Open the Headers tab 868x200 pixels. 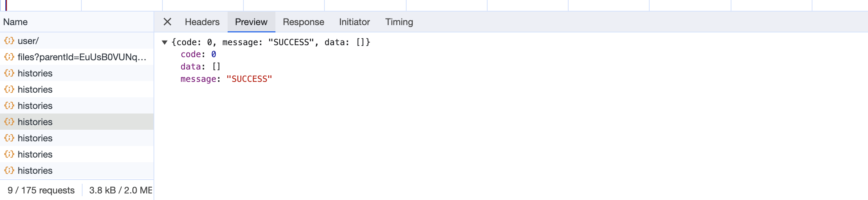pos(202,22)
